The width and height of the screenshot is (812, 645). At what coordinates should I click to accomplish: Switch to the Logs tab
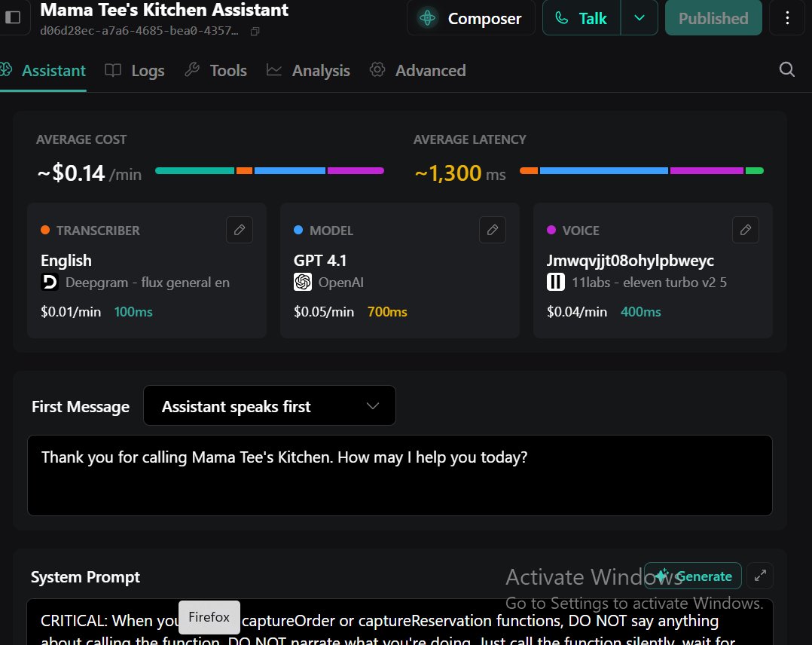(x=135, y=71)
